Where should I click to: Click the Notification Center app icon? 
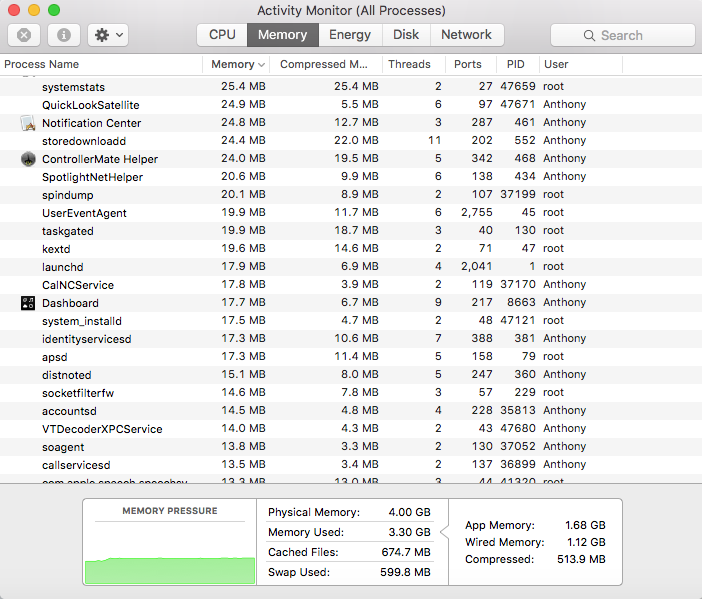point(28,123)
